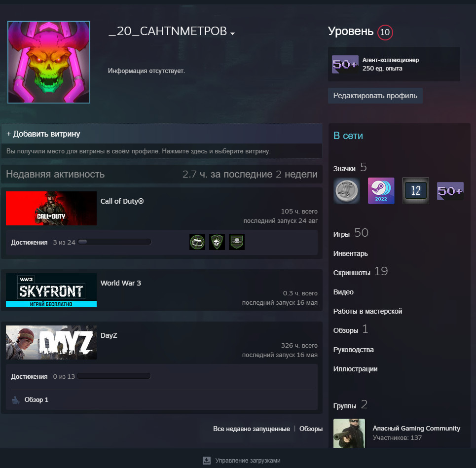
Task: Click the download manager icon
Action: click(x=207, y=461)
